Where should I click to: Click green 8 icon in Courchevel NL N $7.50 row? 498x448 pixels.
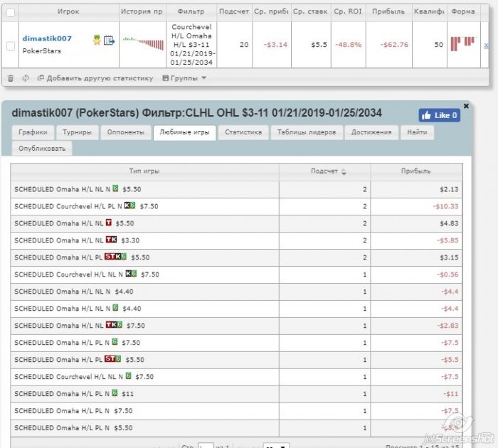128,375
